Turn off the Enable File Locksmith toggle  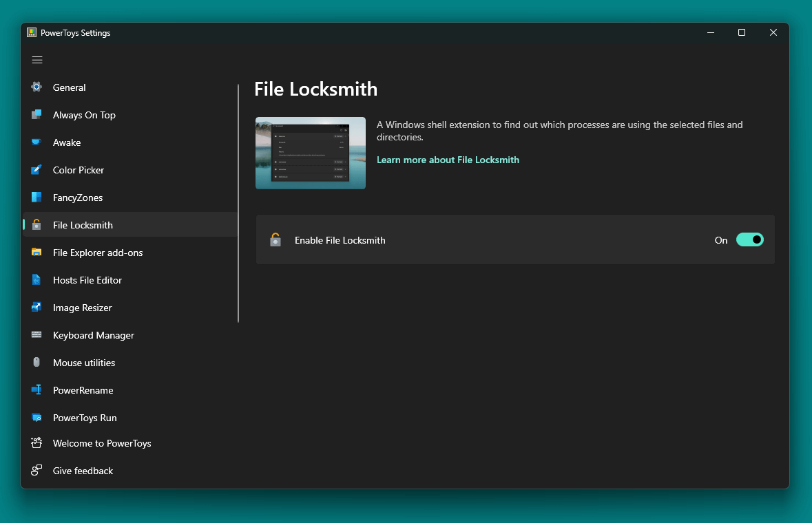click(x=750, y=239)
